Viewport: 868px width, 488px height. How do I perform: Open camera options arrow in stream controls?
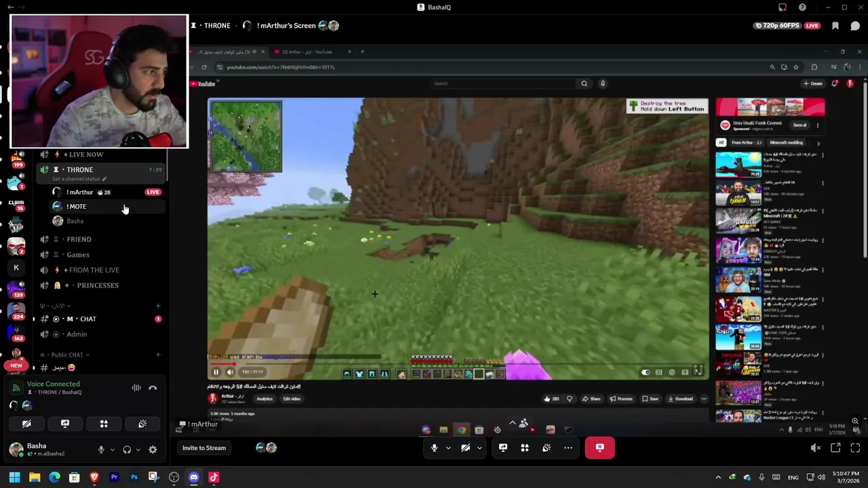[x=479, y=448]
